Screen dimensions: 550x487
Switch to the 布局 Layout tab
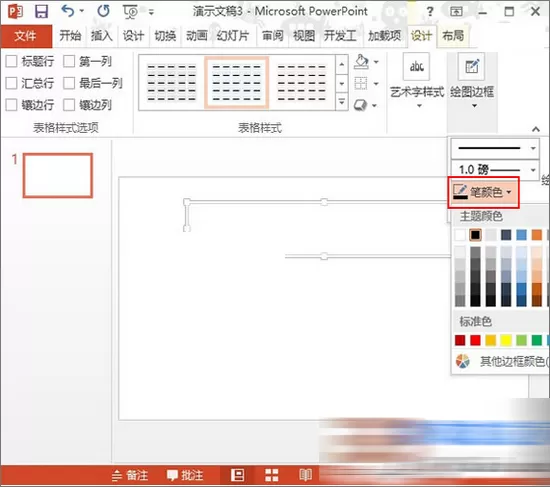tap(453, 35)
